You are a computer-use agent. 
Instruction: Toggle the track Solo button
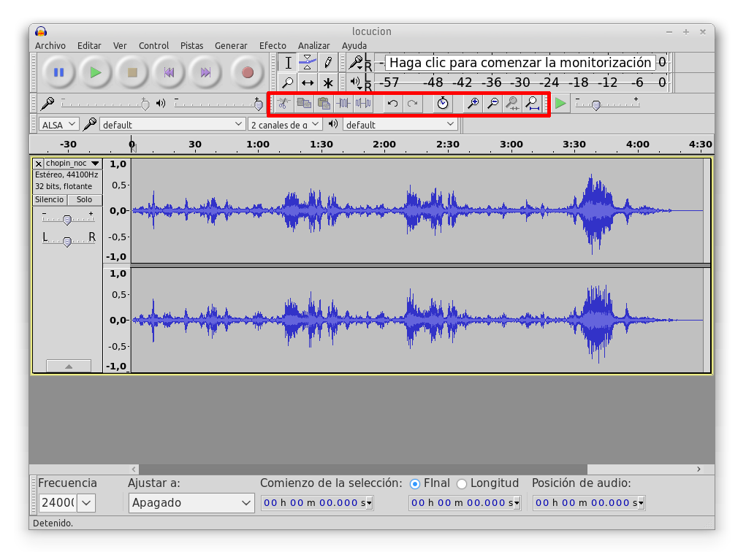pyautogui.click(x=84, y=199)
